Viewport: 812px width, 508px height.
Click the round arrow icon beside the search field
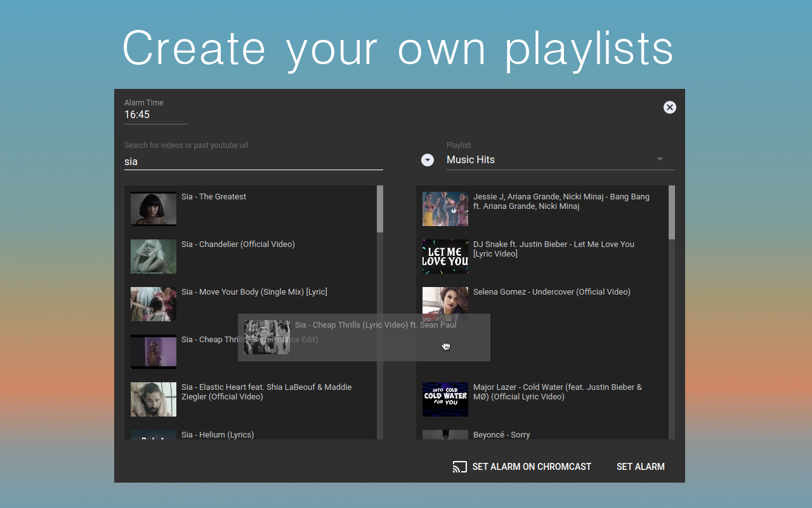428,160
